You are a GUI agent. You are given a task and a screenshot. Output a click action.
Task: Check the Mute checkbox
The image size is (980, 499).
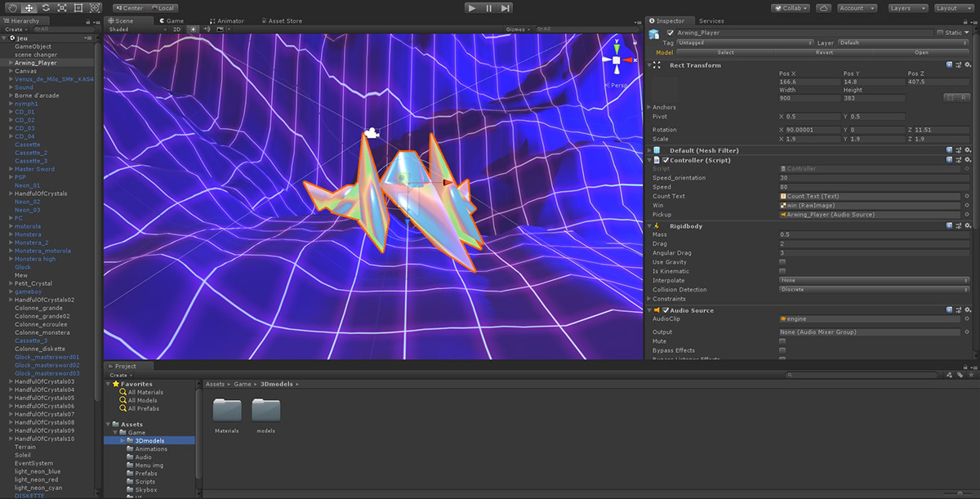782,341
